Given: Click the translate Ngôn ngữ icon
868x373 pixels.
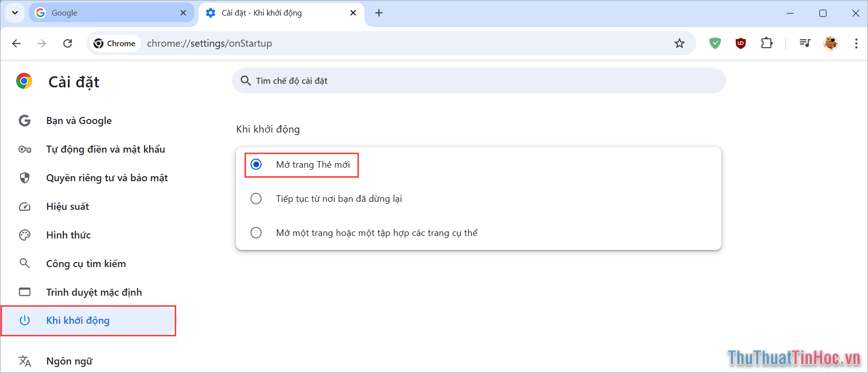Looking at the screenshot, I should 25,361.
